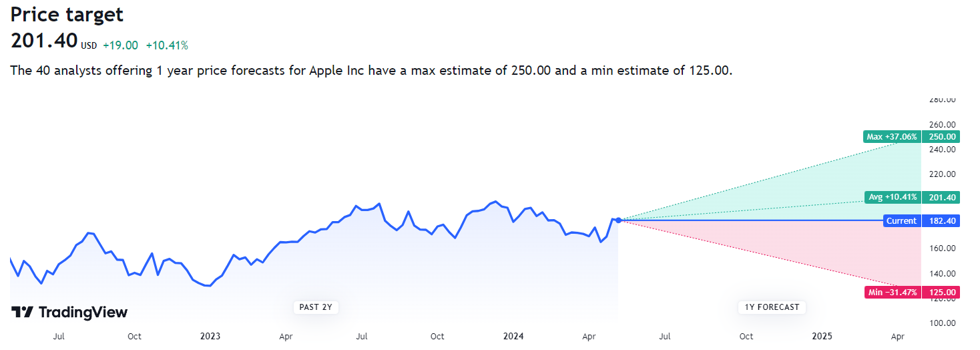The width and height of the screenshot is (980, 350).
Task: Click the 2024 label on time axis
Action: 513,337
